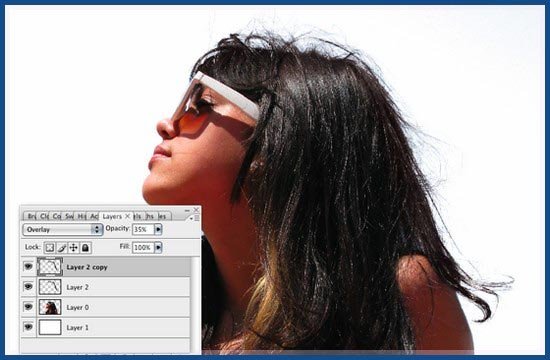Switch to the Ac panel tab
550x360 pixels.
(x=94, y=216)
